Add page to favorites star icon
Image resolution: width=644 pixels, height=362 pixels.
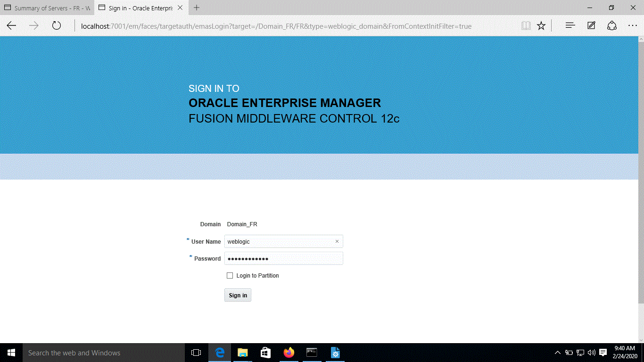(x=541, y=26)
